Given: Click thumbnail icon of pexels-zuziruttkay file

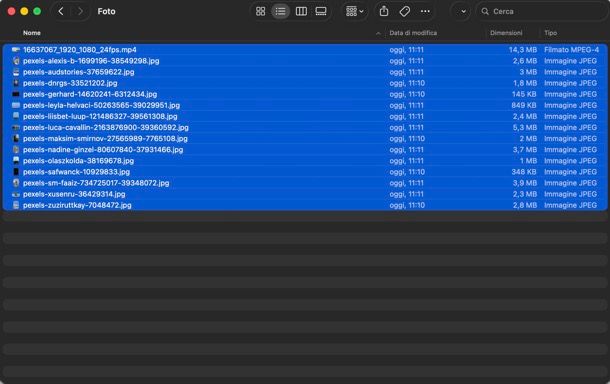Looking at the screenshot, I should (16, 205).
